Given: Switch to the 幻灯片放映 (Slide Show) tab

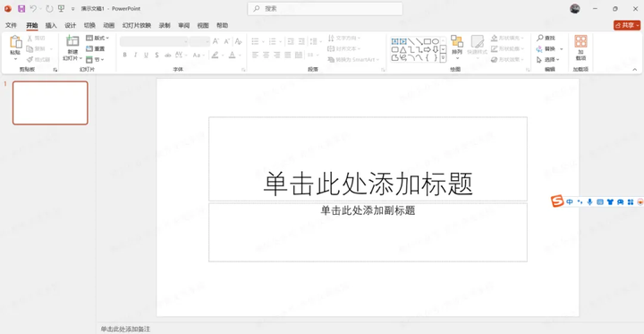Looking at the screenshot, I should (137, 25).
